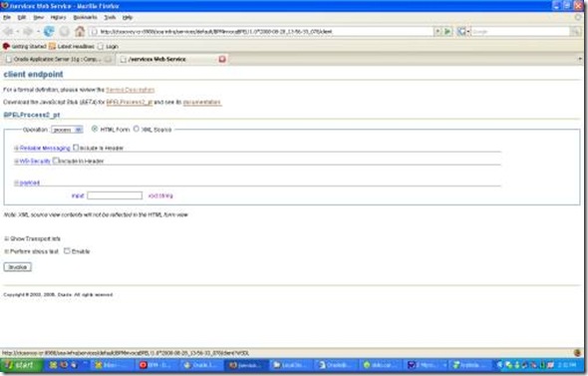Select the XML Source radio button
Image resolution: width=588 pixels, height=376 pixels.
(x=137, y=129)
